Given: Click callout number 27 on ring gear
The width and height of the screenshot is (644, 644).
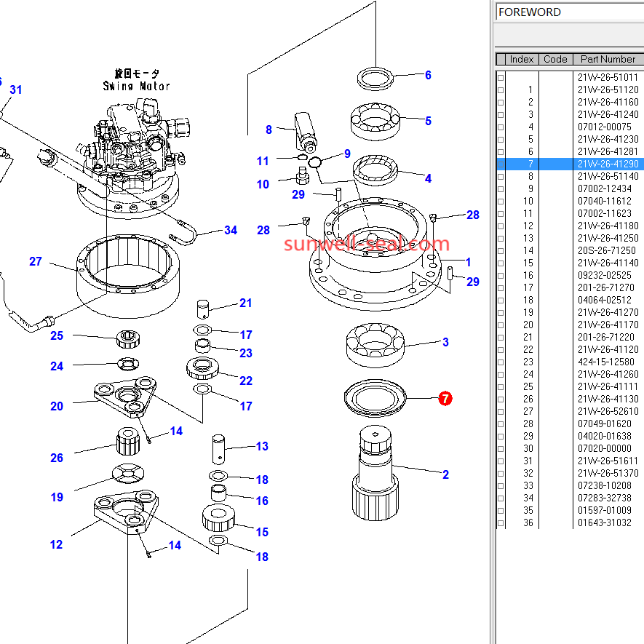Looking at the screenshot, I should click(x=36, y=261).
